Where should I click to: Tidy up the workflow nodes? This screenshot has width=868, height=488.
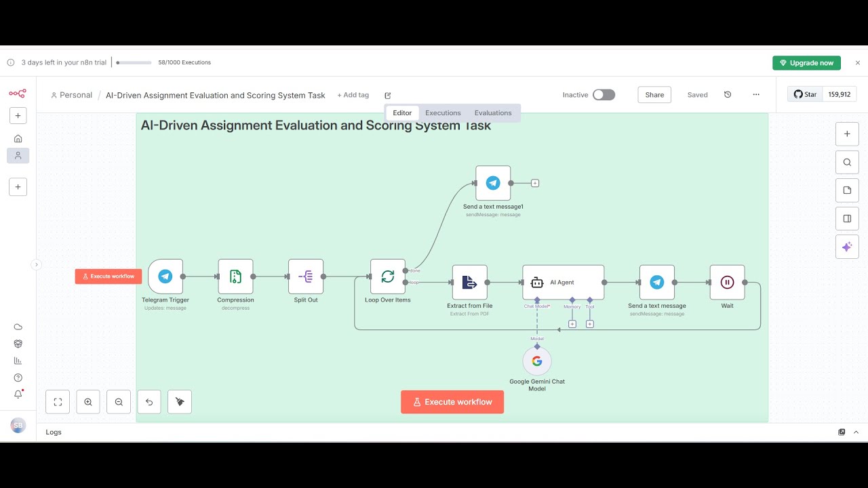click(x=180, y=402)
